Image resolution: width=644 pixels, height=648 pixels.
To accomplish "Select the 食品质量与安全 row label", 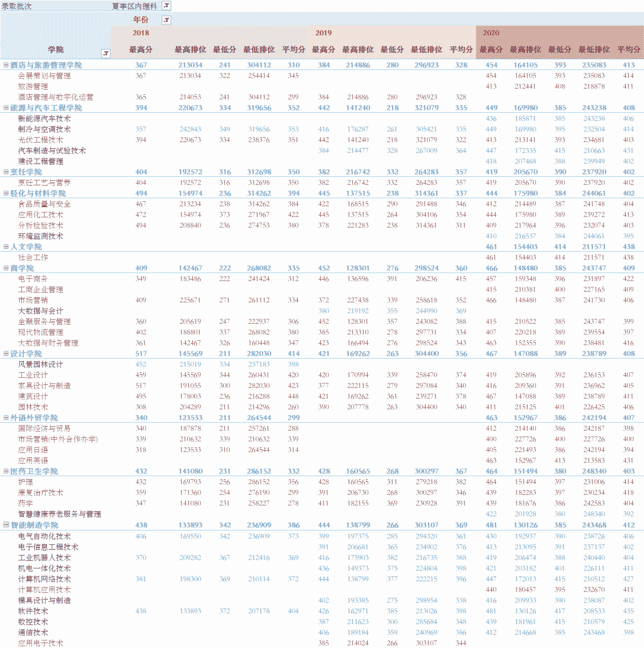I will click(x=44, y=204).
